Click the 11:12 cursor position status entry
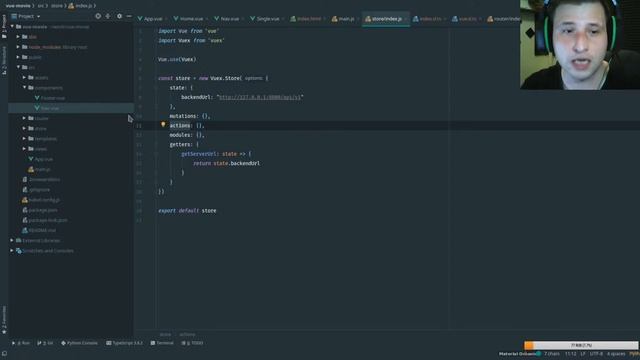640x360 pixels. click(570, 354)
